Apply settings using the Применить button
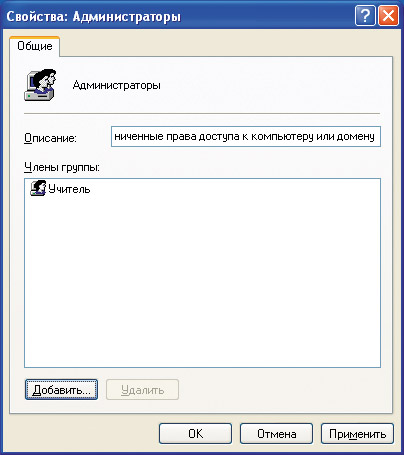The width and height of the screenshot is (404, 455). pos(357,434)
